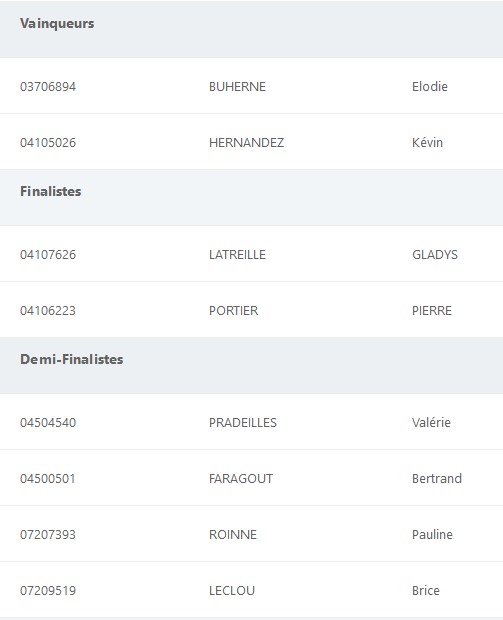
Task: Click first name Valérie
Action: pyautogui.click(x=431, y=423)
